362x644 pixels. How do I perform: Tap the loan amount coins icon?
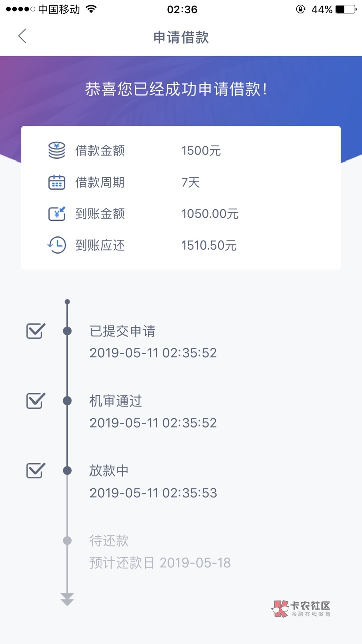(x=57, y=151)
